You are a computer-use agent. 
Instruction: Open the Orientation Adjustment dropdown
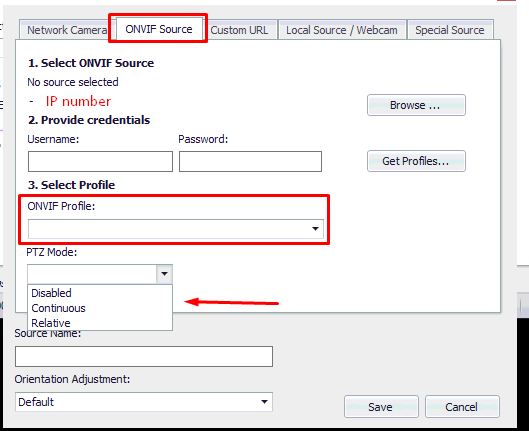pyautogui.click(x=144, y=402)
